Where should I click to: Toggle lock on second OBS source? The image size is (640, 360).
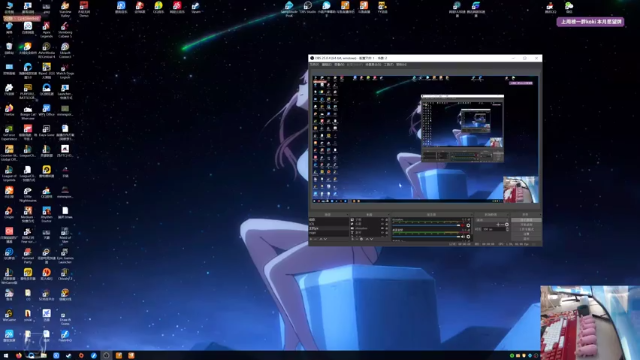tap(387, 224)
